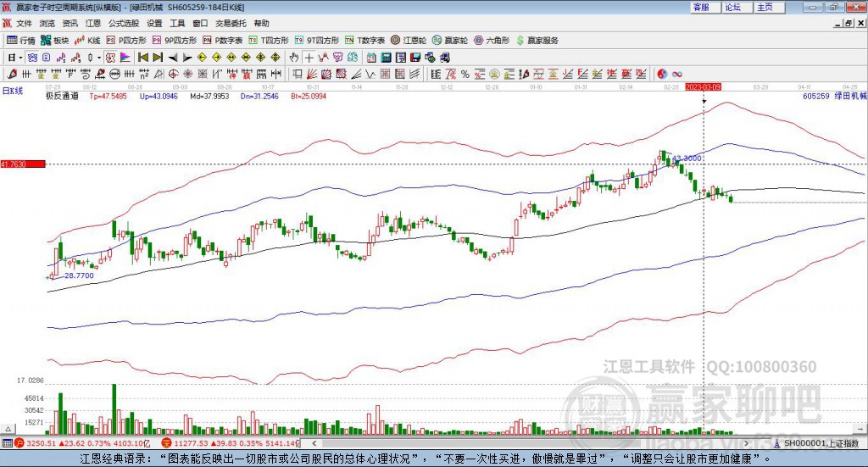Toggle the crosshair cursor tool
The width and height of the screenshot is (868, 467).
coord(309,58)
